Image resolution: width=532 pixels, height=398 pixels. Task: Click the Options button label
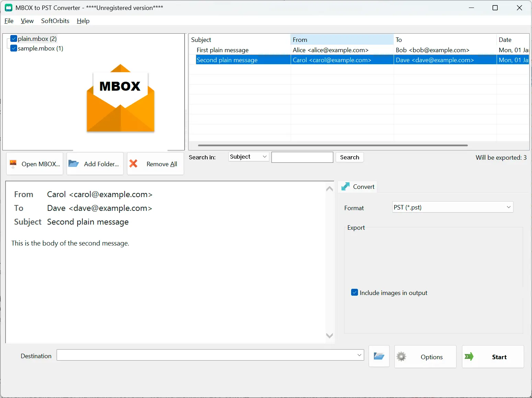[x=432, y=357]
